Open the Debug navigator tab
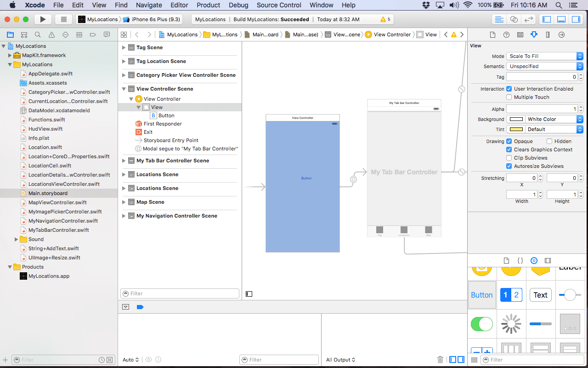This screenshot has height=368, width=588. click(x=79, y=34)
